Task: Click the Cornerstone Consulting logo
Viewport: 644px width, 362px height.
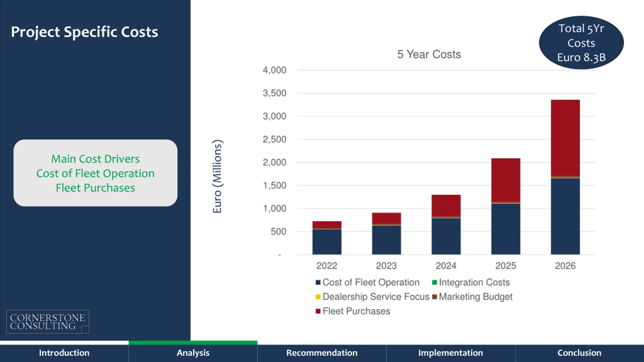Action: coord(48,322)
